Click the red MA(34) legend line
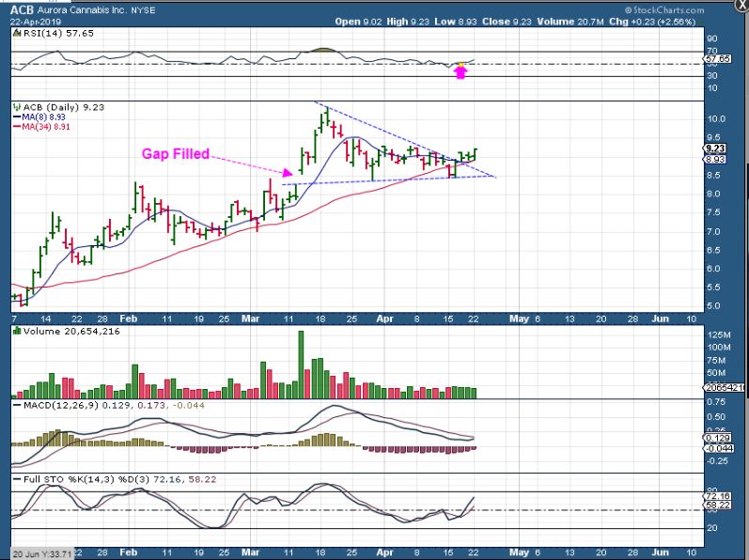 coord(17,127)
